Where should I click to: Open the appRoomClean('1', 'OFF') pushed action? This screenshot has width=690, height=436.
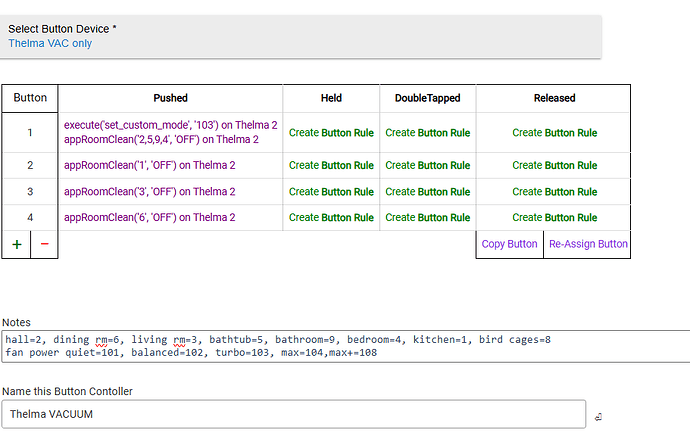coord(149,165)
